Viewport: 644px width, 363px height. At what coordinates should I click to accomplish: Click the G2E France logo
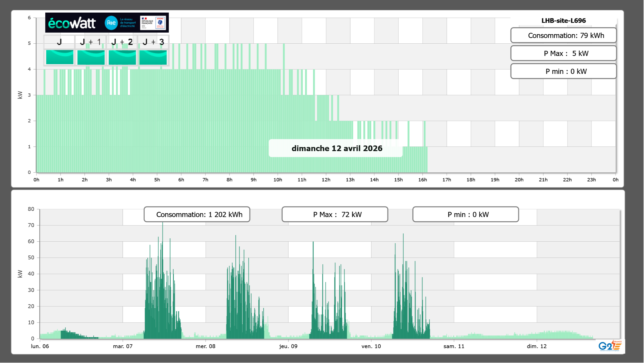point(610,346)
